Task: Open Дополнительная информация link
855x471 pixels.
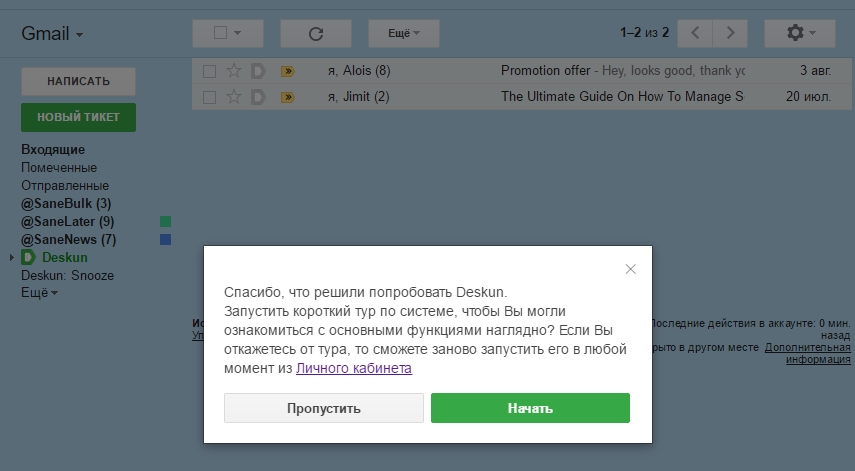Action: [x=808, y=353]
